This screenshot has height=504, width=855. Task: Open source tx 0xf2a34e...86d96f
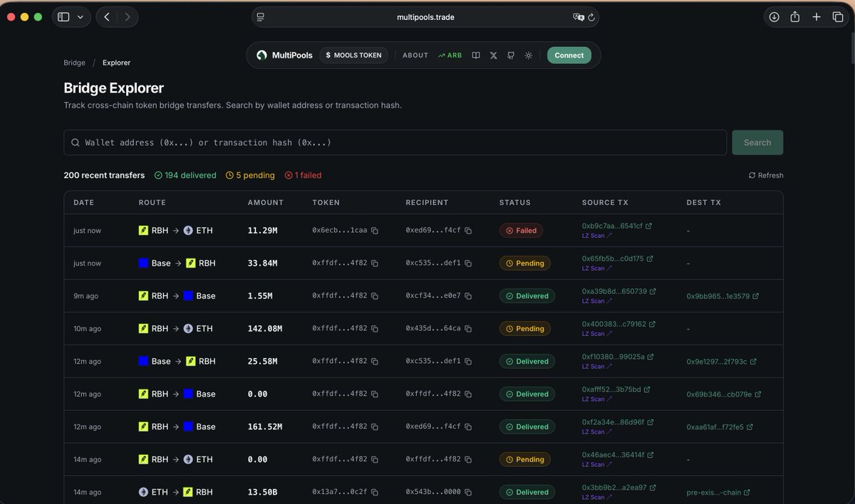[618, 422]
